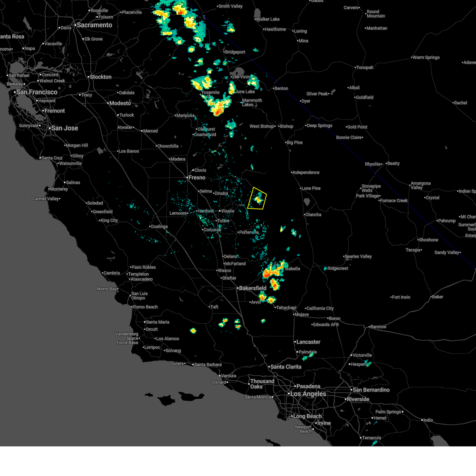Select the Furnace Creek map label

pos(394,201)
